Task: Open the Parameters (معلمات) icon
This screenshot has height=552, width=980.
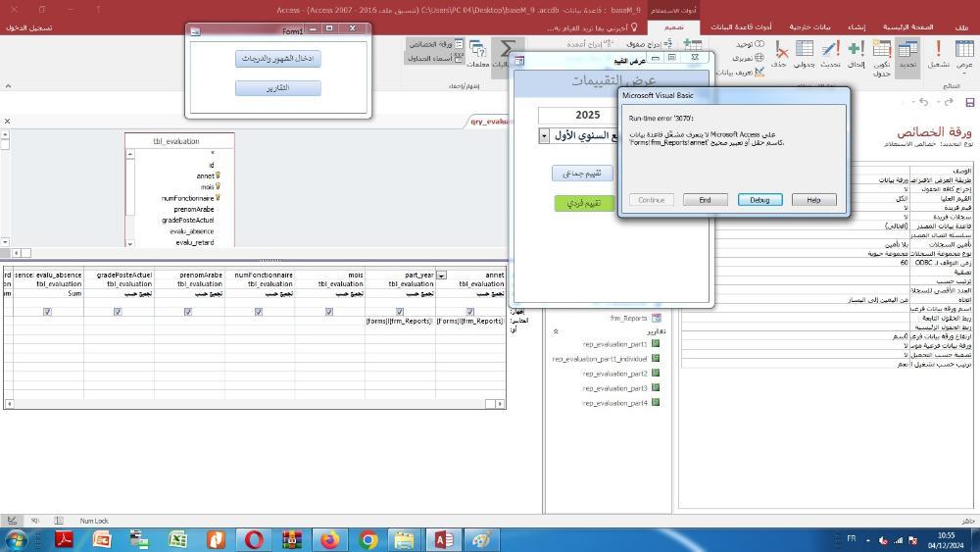Action: [x=477, y=54]
